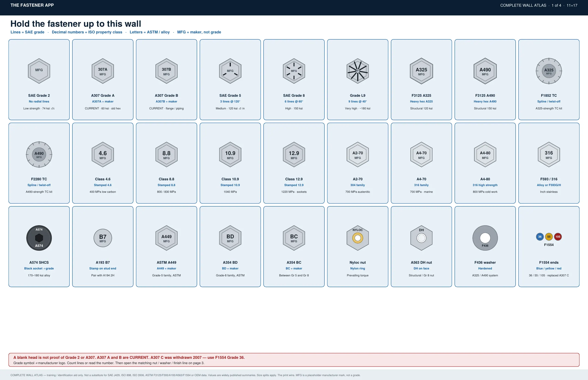Select the F436 hardened washer icon

pyautogui.click(x=485, y=238)
